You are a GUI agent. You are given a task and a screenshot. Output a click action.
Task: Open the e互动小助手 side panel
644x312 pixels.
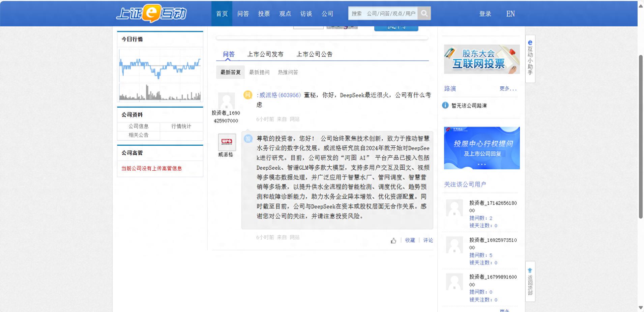(529, 59)
